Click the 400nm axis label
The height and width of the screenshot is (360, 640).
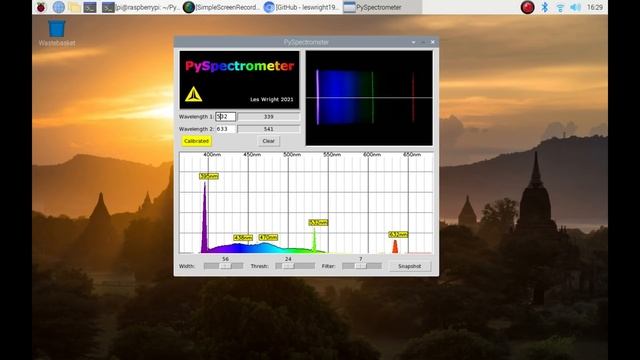click(212, 155)
